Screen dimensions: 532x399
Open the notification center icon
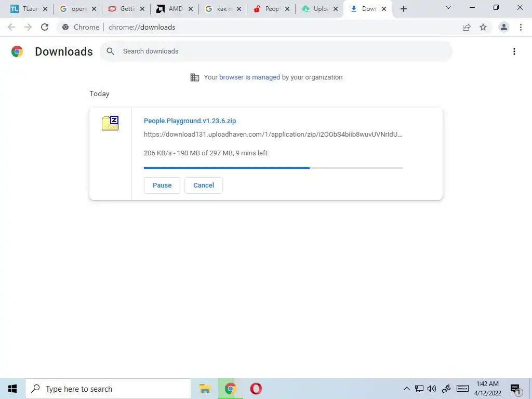[515, 389]
